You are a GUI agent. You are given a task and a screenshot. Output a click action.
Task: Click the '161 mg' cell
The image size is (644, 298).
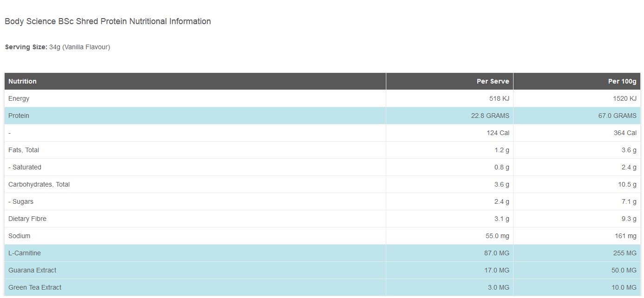[x=577, y=236]
